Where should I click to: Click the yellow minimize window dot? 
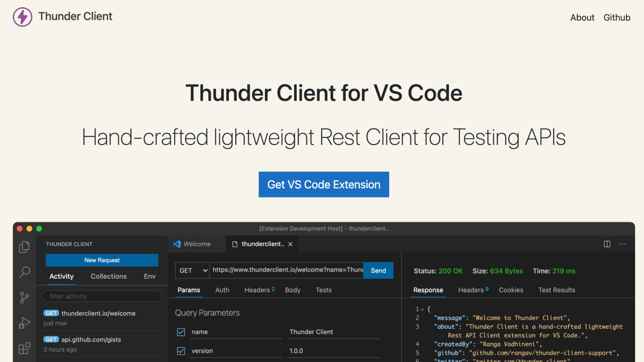(29, 228)
